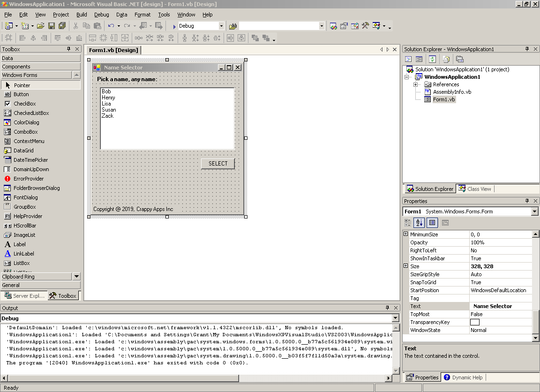Click the Properties grid scroll-down arrow

pyautogui.click(x=535, y=338)
